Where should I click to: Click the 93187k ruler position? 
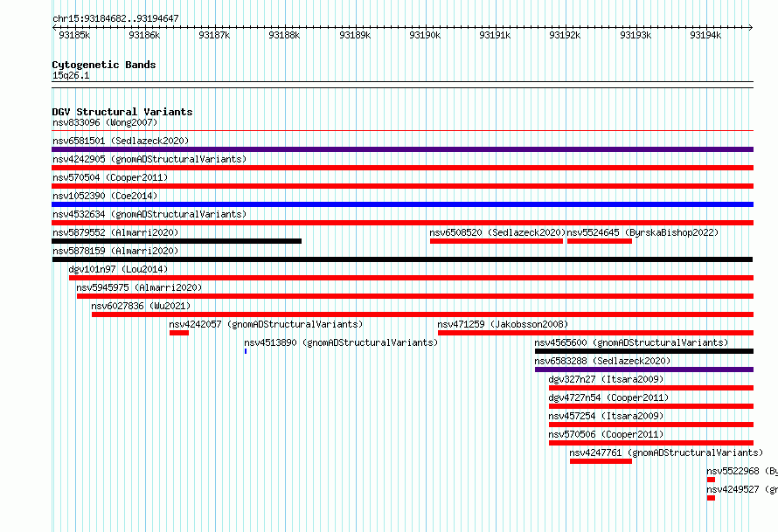click(214, 35)
